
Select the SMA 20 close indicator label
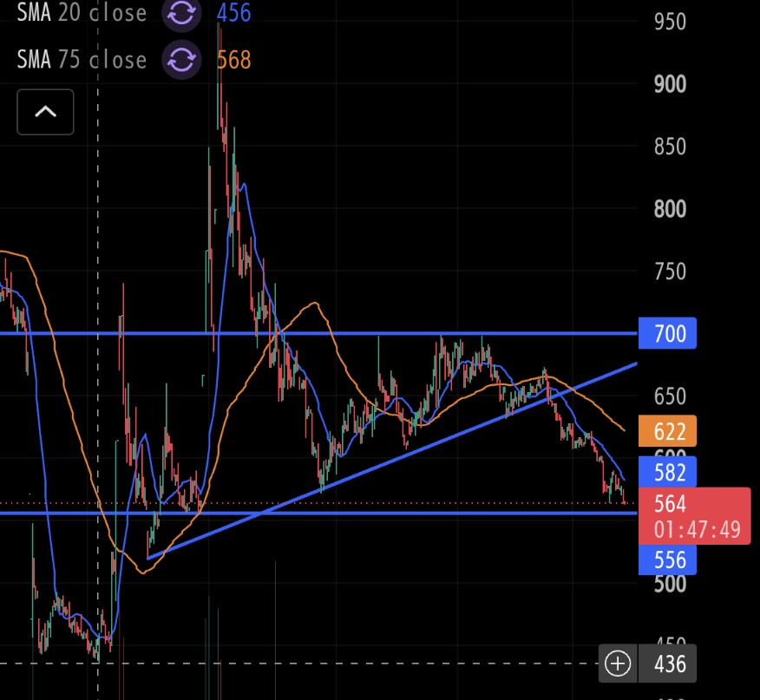click(82, 13)
